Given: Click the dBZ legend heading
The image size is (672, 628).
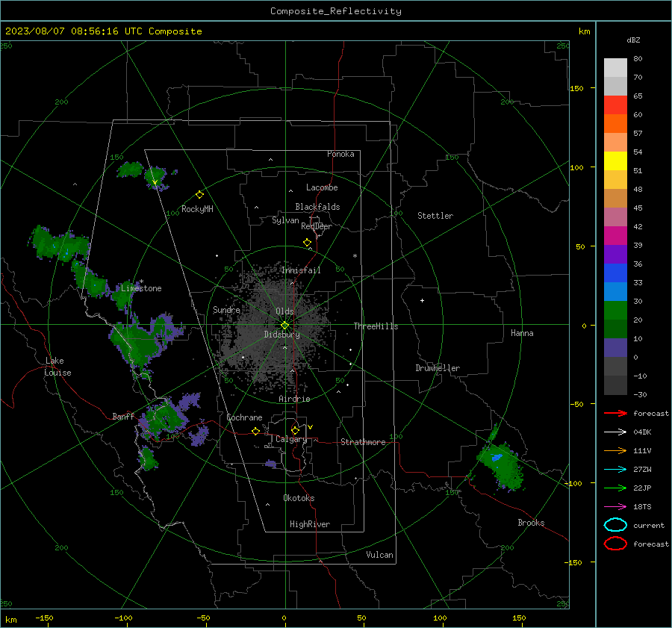Looking at the screenshot, I should pos(633,40).
